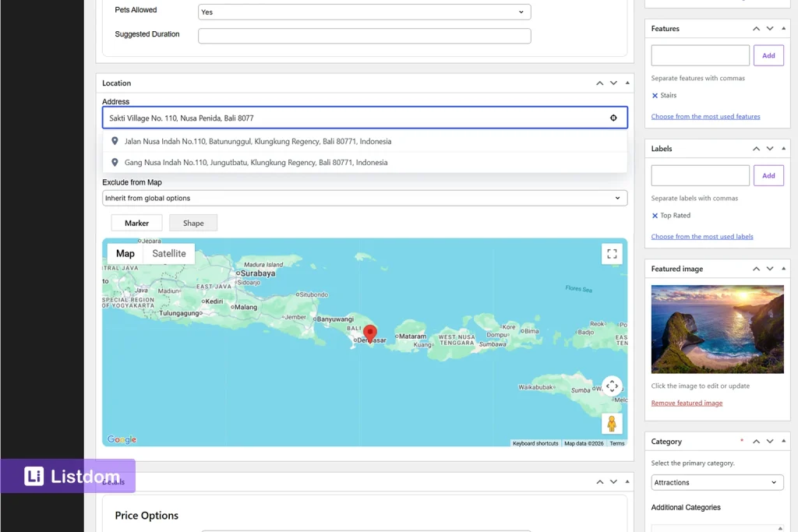Image resolution: width=798 pixels, height=532 pixels.
Task: Collapse the Category panel
Action: tap(784, 442)
